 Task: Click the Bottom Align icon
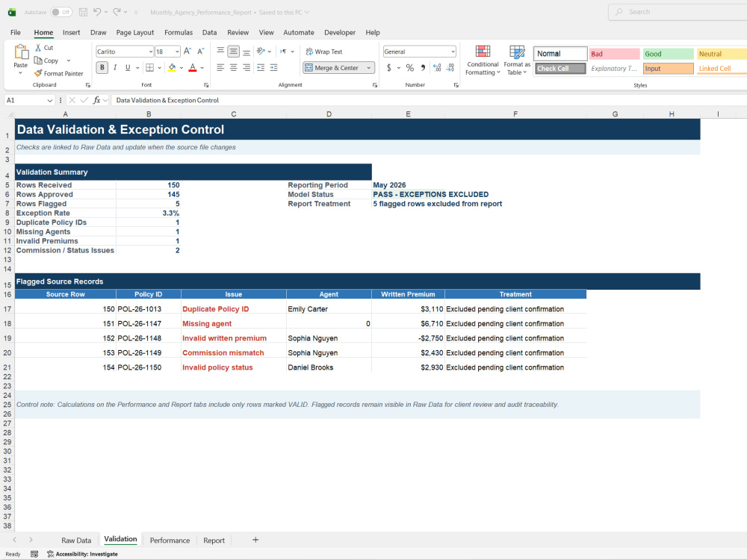pyautogui.click(x=247, y=52)
